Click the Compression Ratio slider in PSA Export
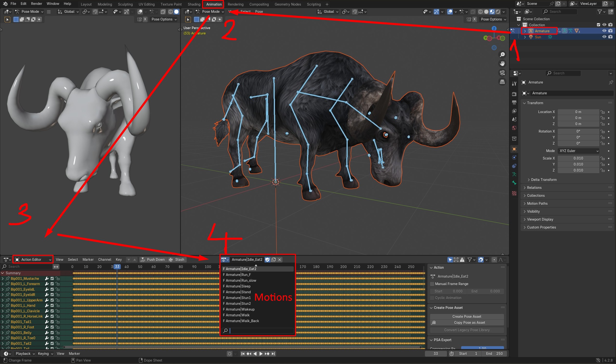 (x=482, y=348)
